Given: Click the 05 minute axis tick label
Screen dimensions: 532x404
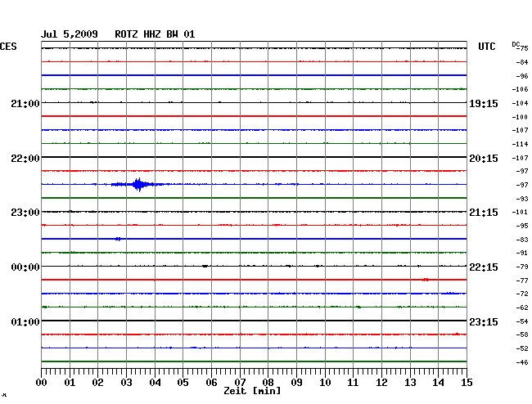Looking at the screenshot, I should (183, 383).
